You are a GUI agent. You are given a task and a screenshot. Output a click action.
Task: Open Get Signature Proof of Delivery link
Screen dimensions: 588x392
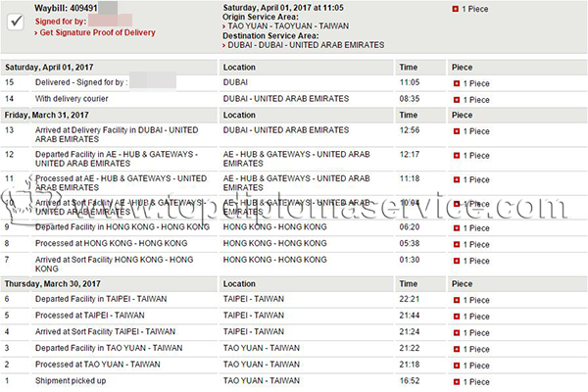[x=97, y=32]
